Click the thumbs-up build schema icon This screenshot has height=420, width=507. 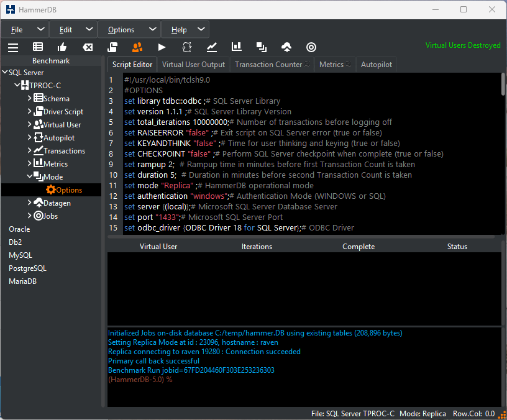point(62,47)
